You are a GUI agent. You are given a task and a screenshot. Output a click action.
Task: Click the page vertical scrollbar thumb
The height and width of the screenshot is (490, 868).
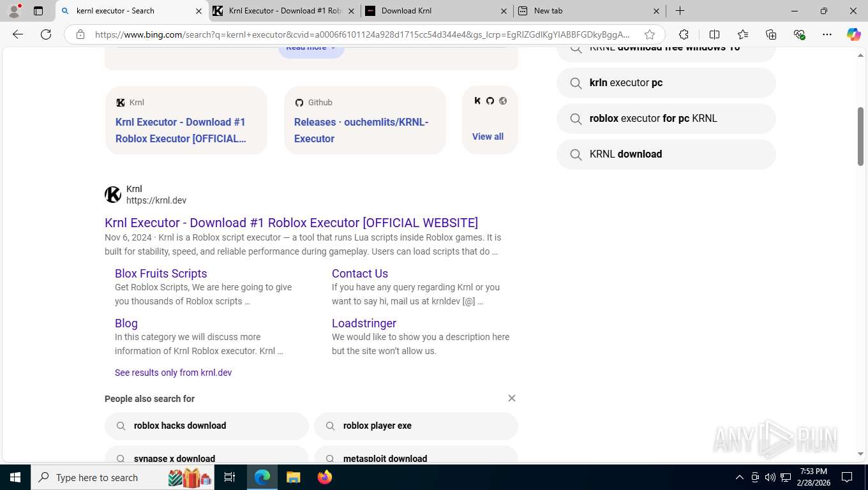tap(860, 137)
